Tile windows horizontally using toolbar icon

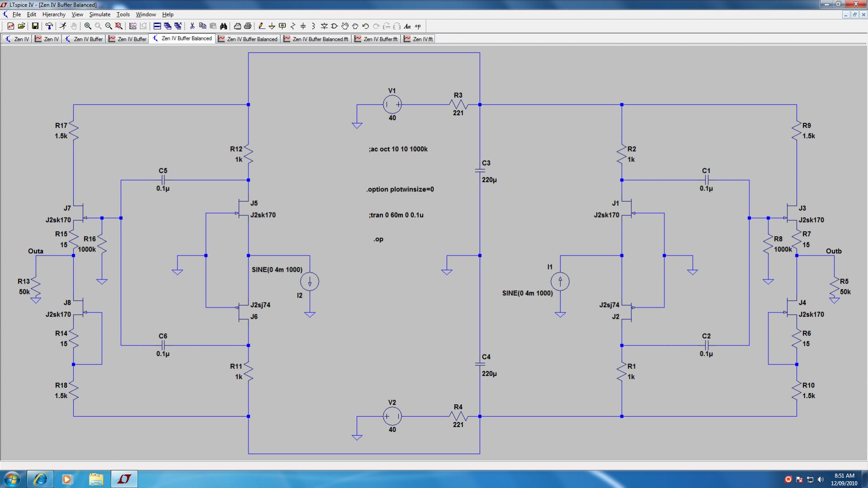pyautogui.click(x=157, y=26)
